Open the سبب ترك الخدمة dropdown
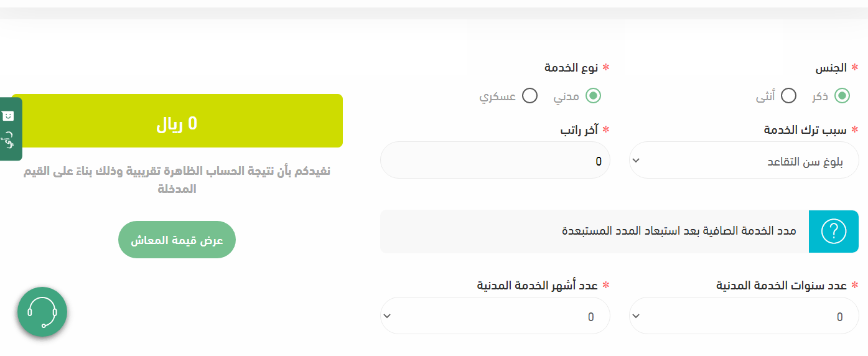 pyautogui.click(x=744, y=160)
